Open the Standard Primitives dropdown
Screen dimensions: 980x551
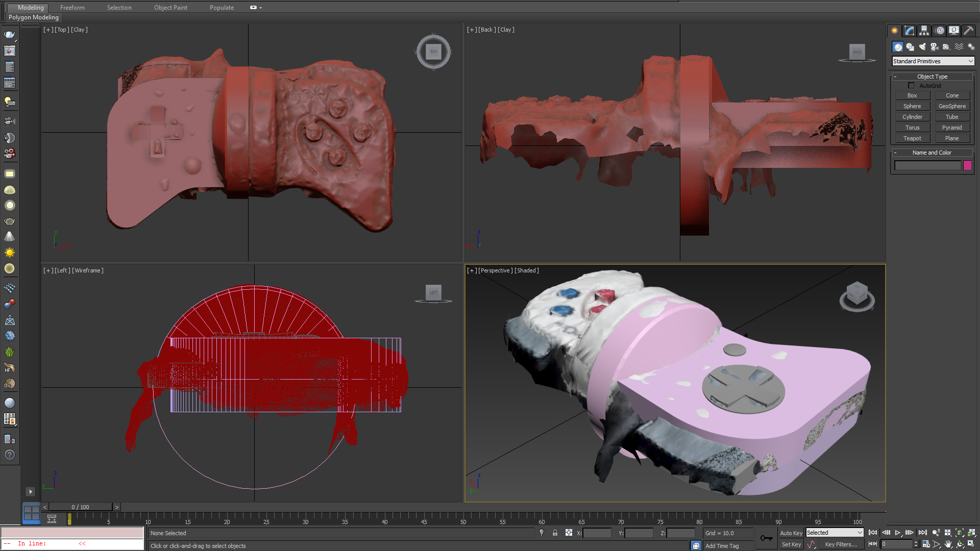[933, 61]
